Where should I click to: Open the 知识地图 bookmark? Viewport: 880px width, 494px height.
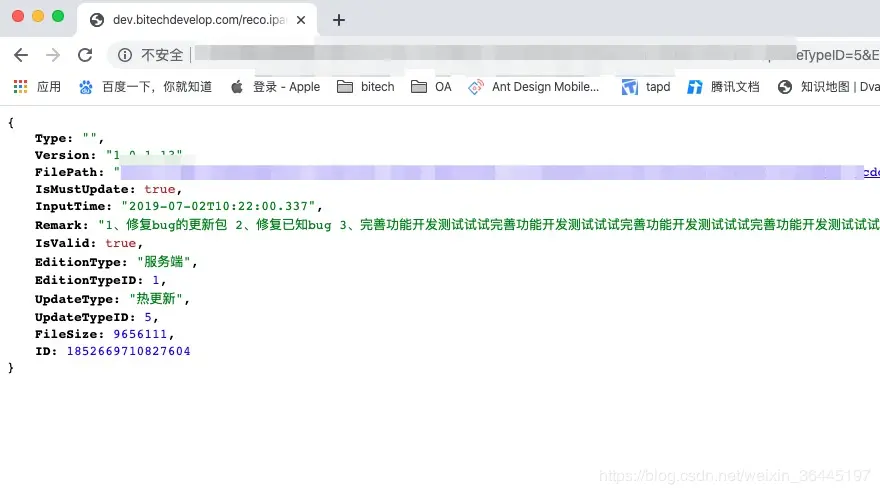click(x=828, y=86)
